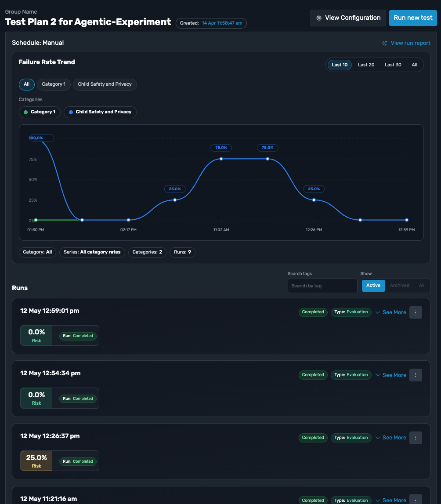Show All runs in Show filter
The height and width of the screenshot is (504, 441).
(421, 286)
